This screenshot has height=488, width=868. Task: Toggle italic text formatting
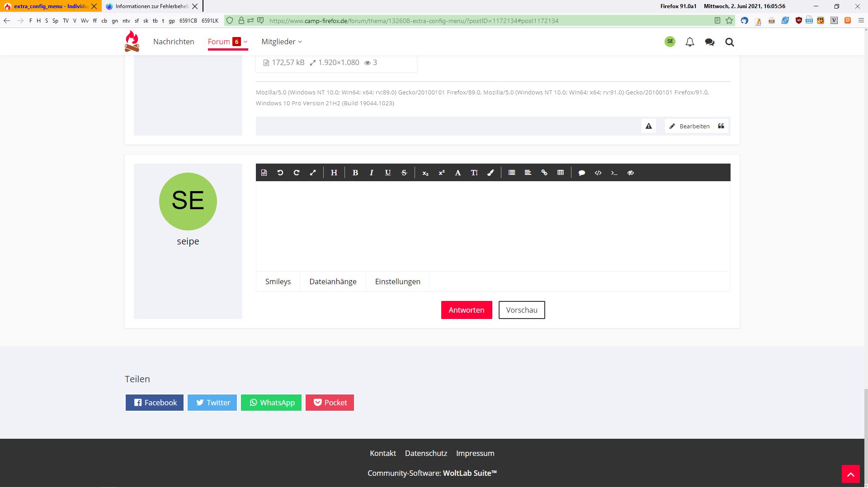coord(372,173)
